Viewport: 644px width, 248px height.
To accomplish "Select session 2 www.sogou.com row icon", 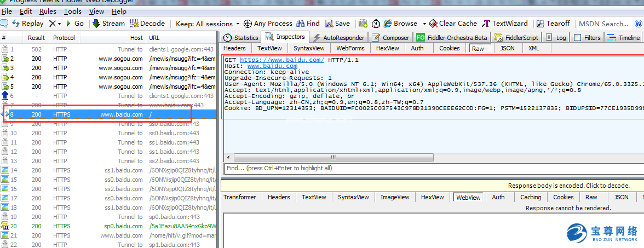I will (x=5, y=59).
